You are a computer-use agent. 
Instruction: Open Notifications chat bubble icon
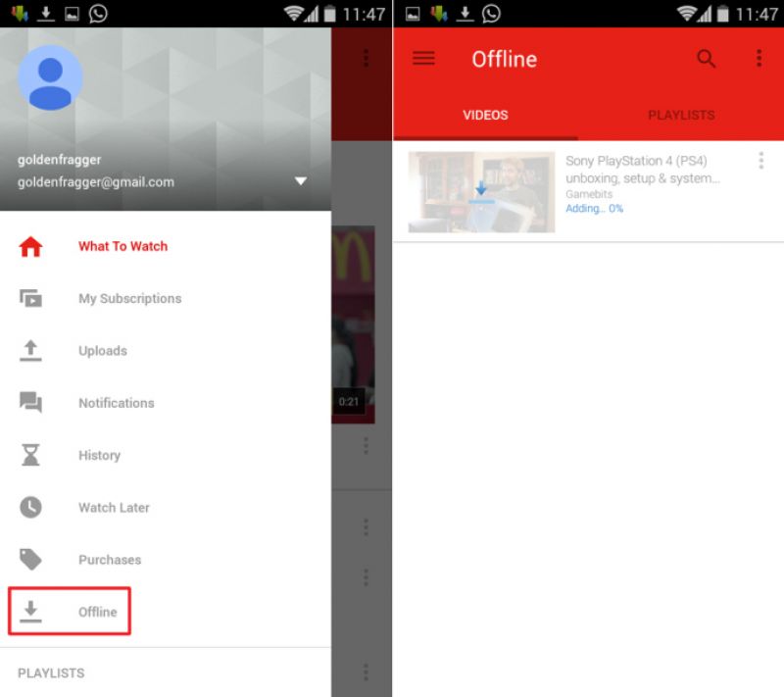tap(31, 403)
